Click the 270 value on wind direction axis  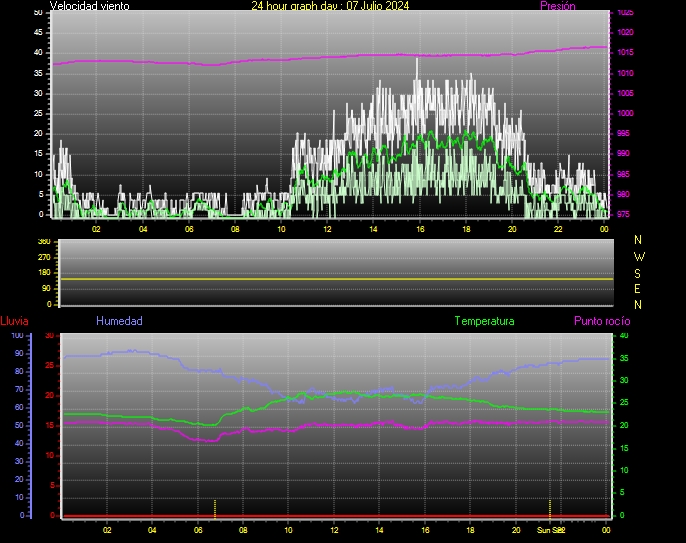coord(44,257)
